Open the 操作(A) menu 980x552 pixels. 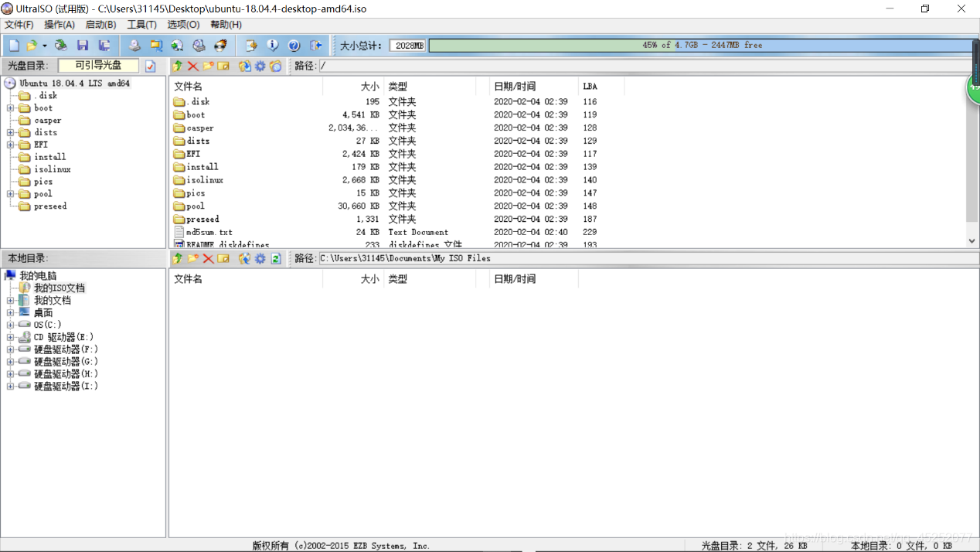(x=60, y=25)
